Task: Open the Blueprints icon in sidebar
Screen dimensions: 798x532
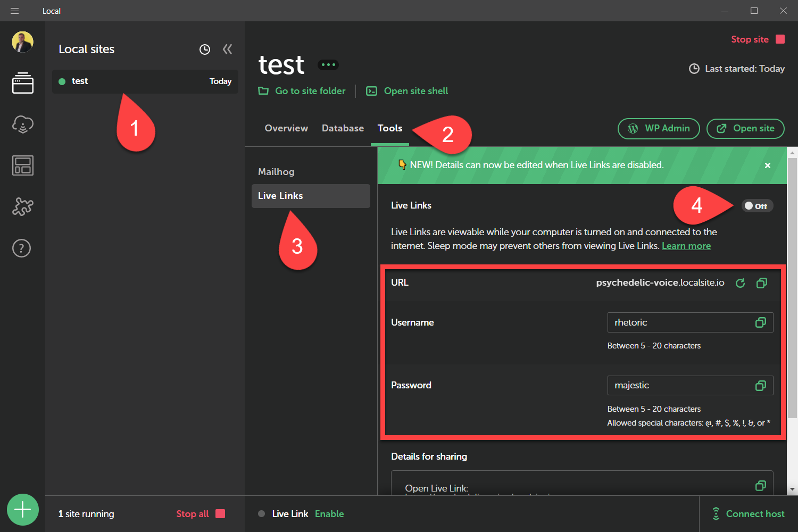Action: click(x=22, y=165)
